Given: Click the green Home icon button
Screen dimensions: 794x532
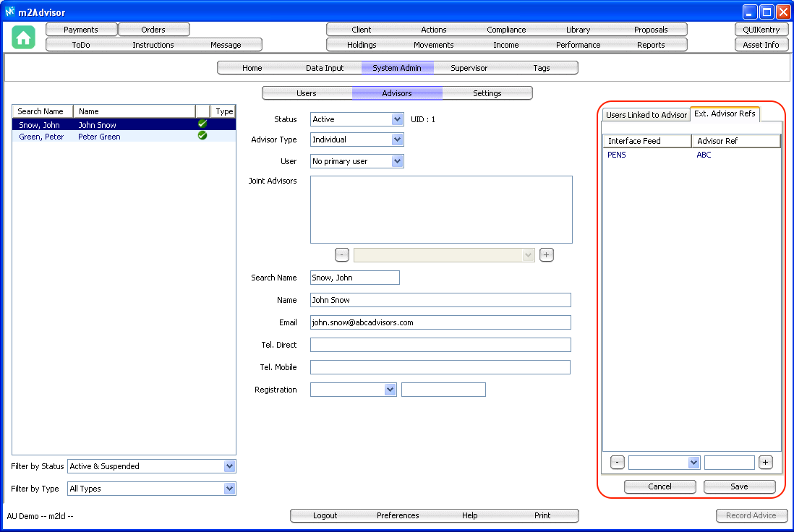Looking at the screenshot, I should pyautogui.click(x=24, y=38).
